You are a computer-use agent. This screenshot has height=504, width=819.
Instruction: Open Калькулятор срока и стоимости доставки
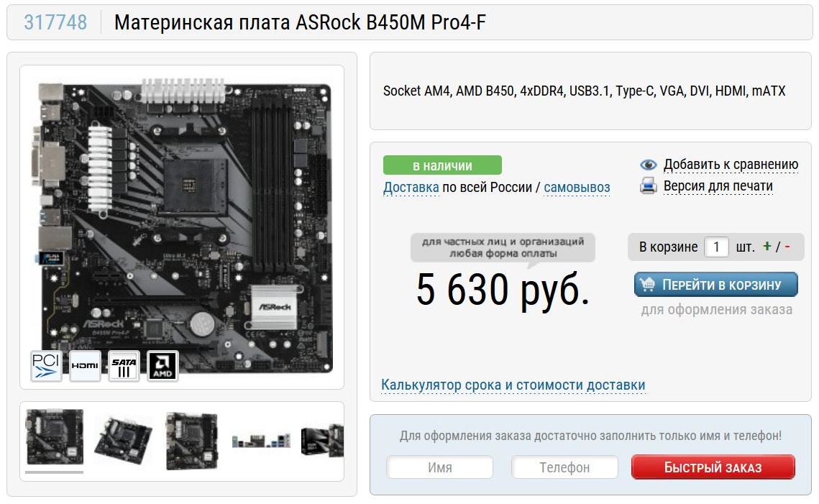pyautogui.click(x=513, y=385)
